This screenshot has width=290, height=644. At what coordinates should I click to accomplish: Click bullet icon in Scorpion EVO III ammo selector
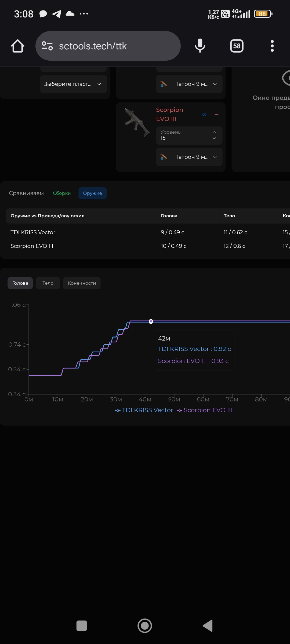point(164,157)
